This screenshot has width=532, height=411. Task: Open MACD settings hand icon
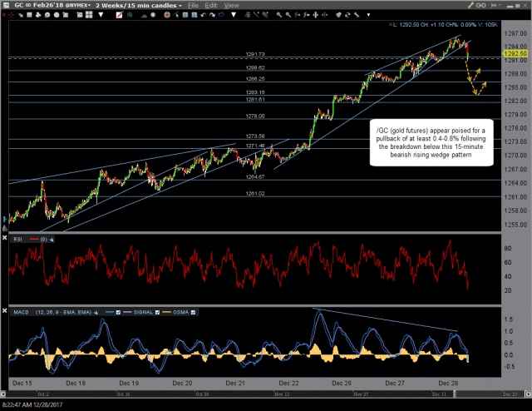click(x=96, y=313)
